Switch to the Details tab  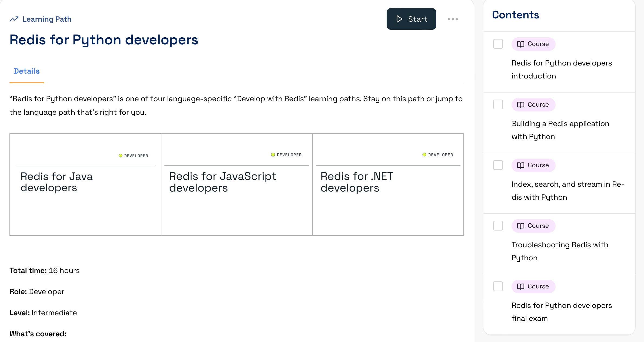26,71
